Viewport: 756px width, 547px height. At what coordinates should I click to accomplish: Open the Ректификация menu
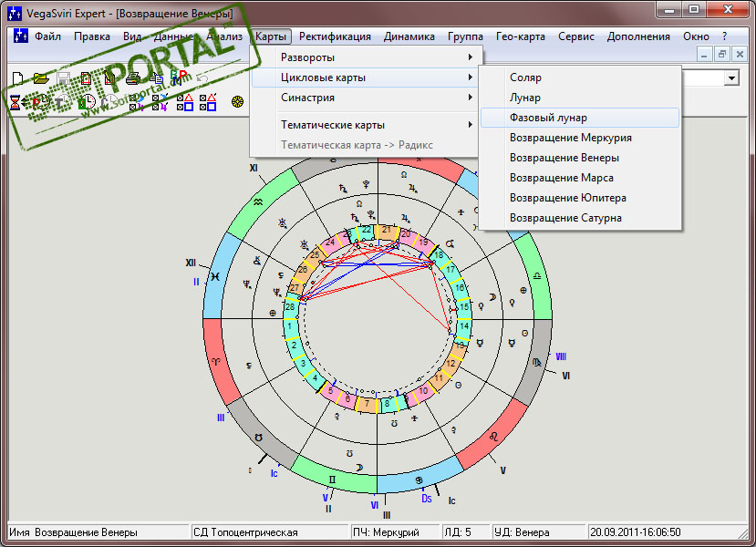[x=335, y=36]
